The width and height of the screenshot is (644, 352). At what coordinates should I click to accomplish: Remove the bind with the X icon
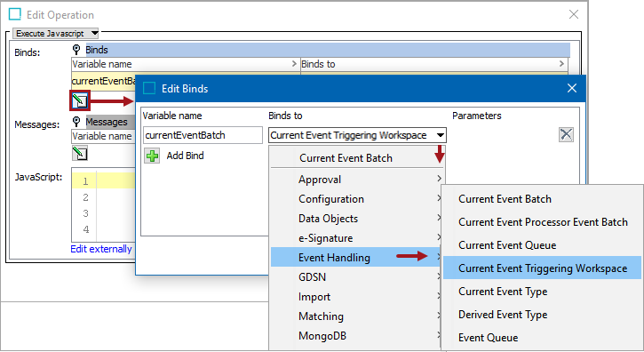pos(566,134)
